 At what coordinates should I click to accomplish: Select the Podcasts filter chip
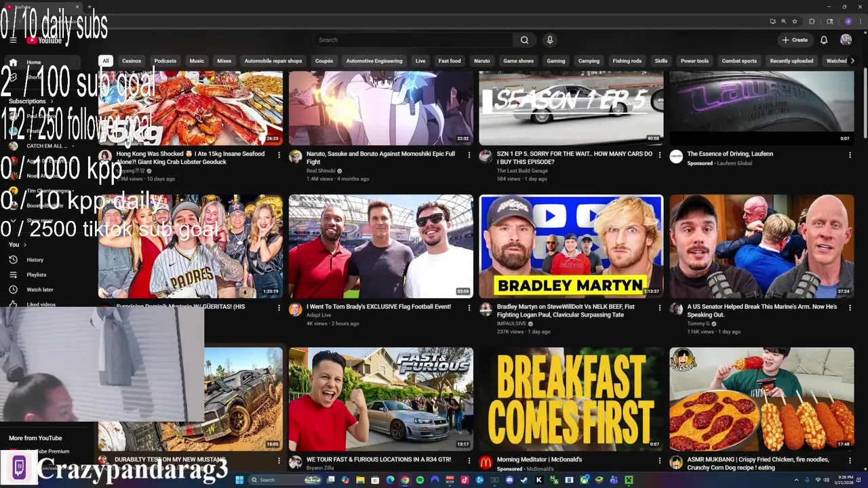[165, 61]
